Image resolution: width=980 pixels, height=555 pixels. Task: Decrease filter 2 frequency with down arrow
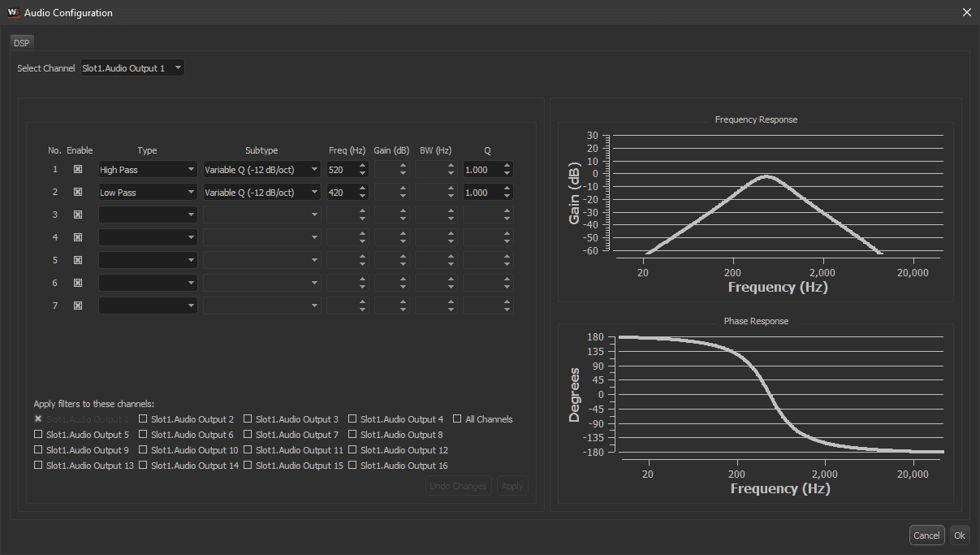point(362,197)
